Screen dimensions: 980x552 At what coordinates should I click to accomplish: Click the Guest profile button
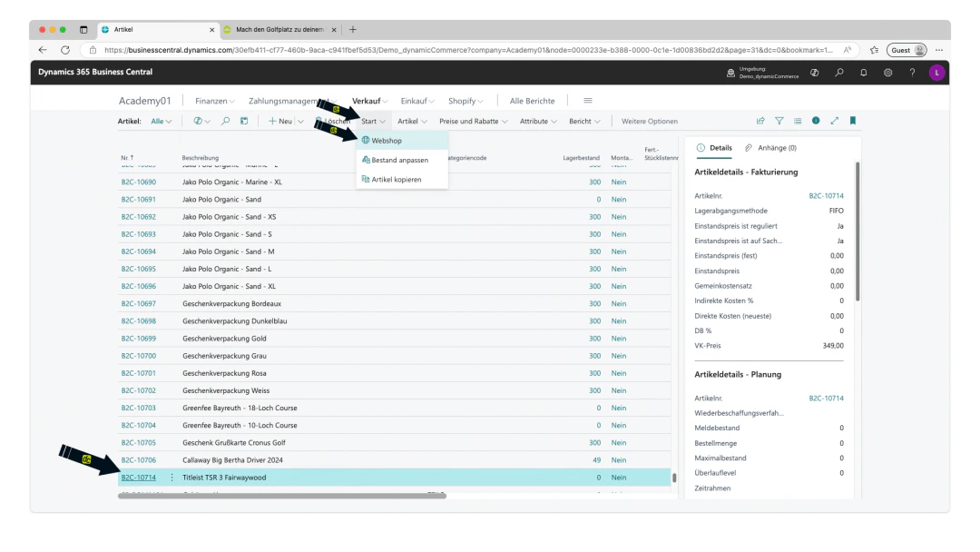[906, 50]
